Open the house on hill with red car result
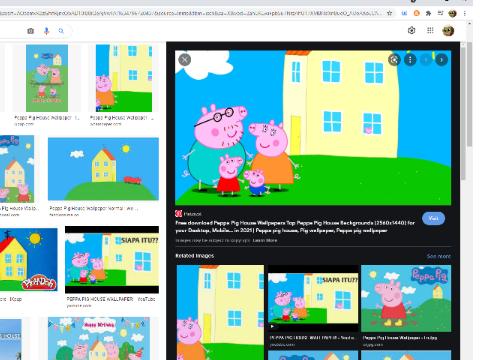Image resolution: width=480 pixels, height=360 pixels. tap(103, 169)
